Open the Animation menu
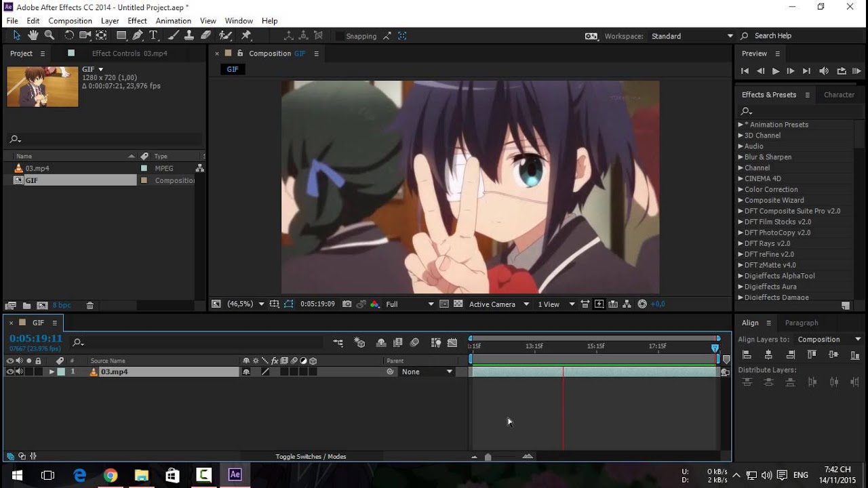868x488 pixels. point(174,21)
